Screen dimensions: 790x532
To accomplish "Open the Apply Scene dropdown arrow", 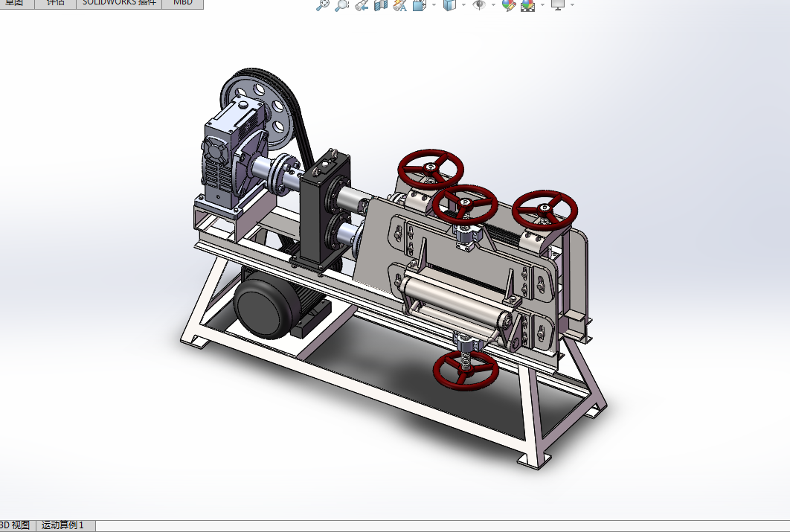I will (x=542, y=5).
